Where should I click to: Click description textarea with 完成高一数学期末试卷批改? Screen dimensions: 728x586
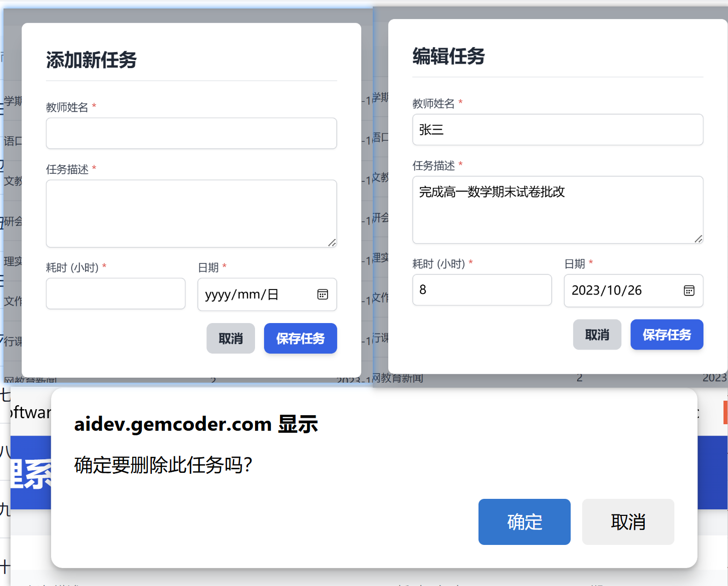click(x=558, y=210)
